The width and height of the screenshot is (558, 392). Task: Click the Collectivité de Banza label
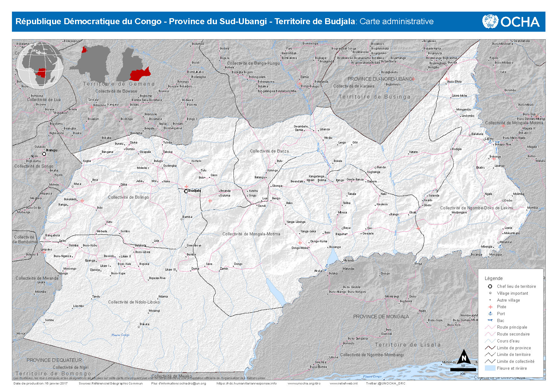coord(269,151)
